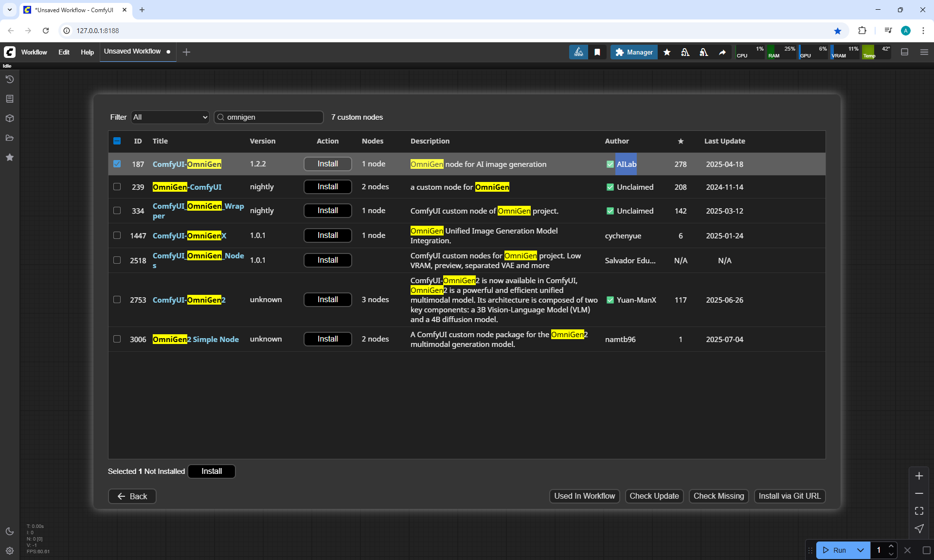
Task: Open the Workflow menu
Action: 34,52
